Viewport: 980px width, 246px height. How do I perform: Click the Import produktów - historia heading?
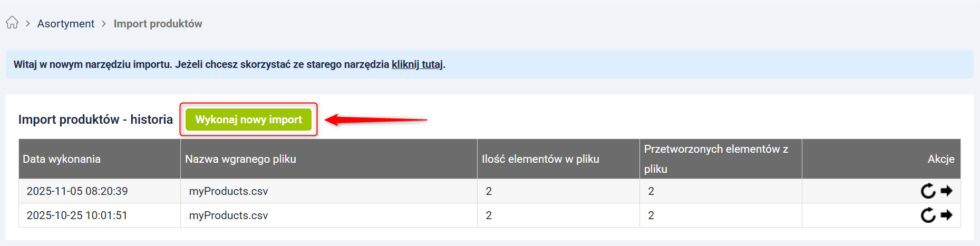[95, 120]
